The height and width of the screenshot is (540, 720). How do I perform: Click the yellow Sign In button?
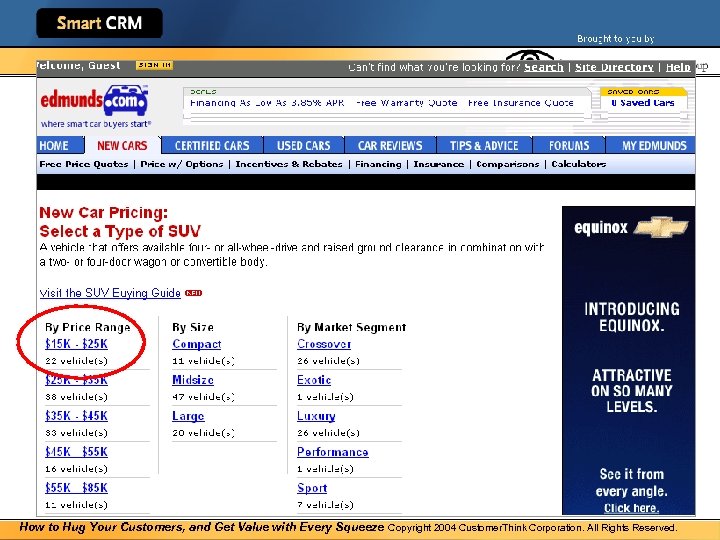154,65
